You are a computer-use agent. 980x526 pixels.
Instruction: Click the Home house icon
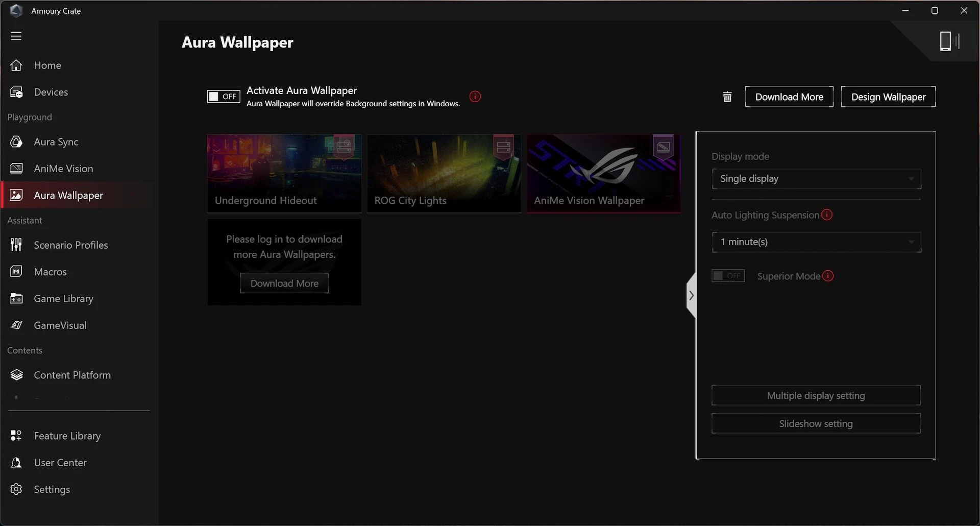click(16, 65)
